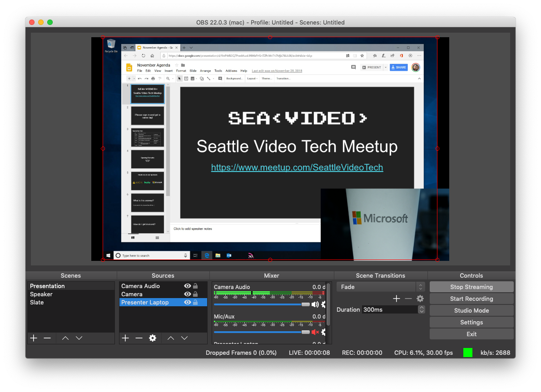Image resolution: width=541 pixels, height=392 pixels.
Task: Open properties for Presenter Laptop via gear icon
Action: [153, 338]
